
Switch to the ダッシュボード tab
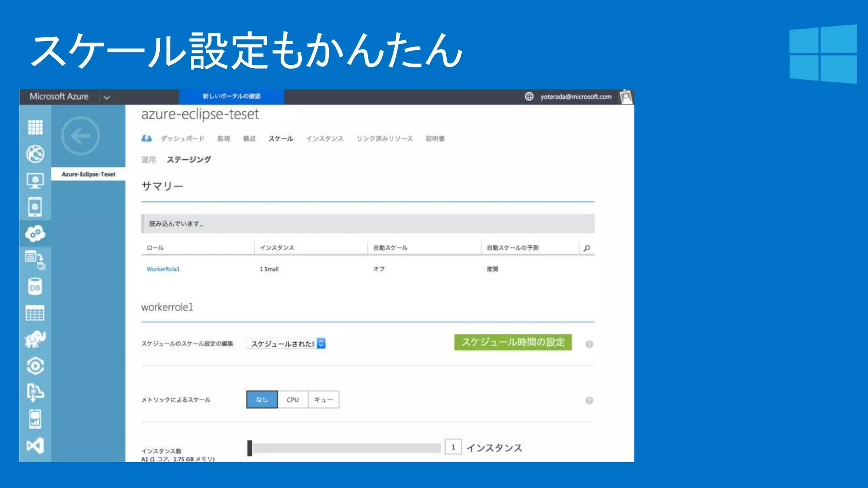coord(182,139)
